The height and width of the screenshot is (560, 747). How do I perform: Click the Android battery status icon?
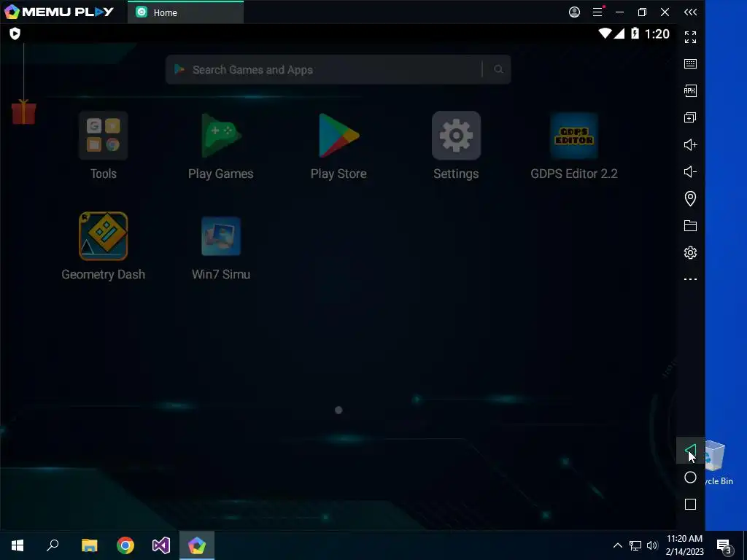[x=635, y=34]
